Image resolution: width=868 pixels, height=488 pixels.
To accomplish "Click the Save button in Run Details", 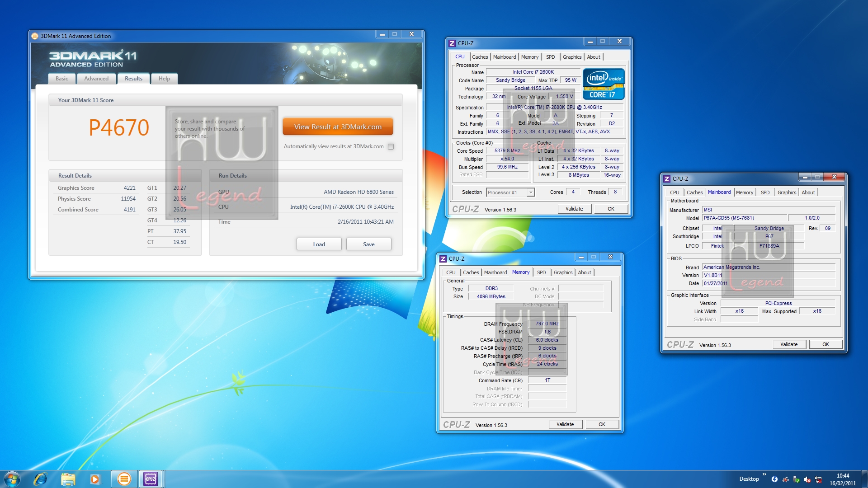I will (x=368, y=244).
